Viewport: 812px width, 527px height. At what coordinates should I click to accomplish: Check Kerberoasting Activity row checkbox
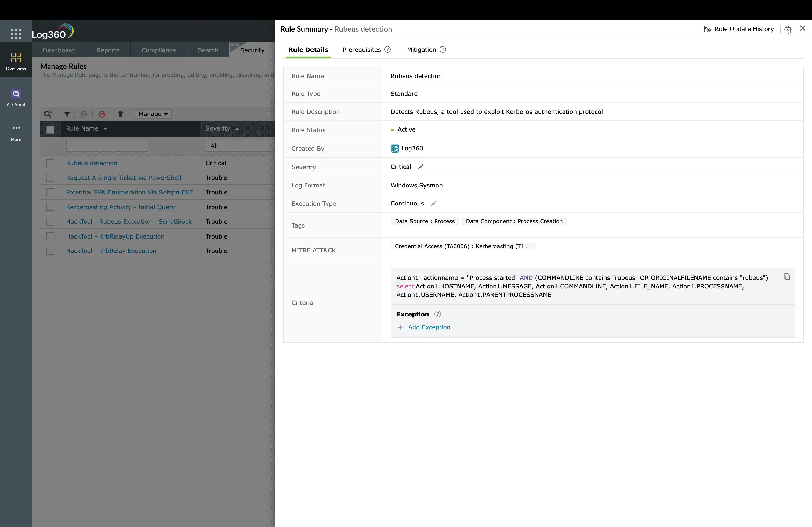50,207
